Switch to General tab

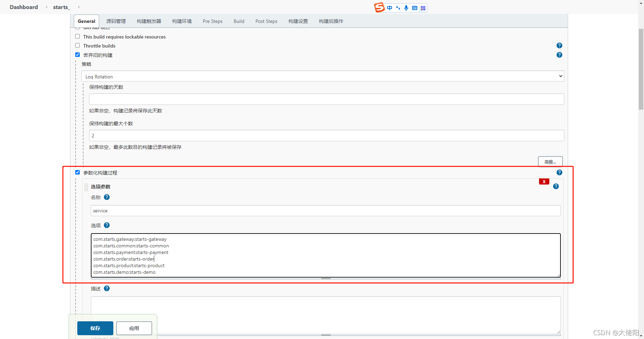(x=86, y=21)
